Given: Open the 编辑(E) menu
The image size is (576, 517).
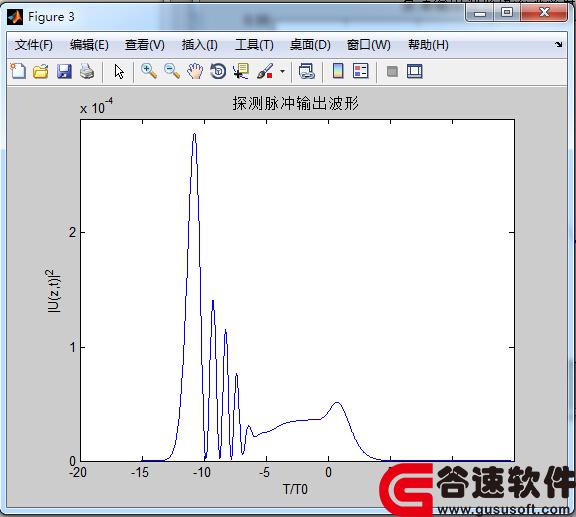Looking at the screenshot, I should [89, 45].
